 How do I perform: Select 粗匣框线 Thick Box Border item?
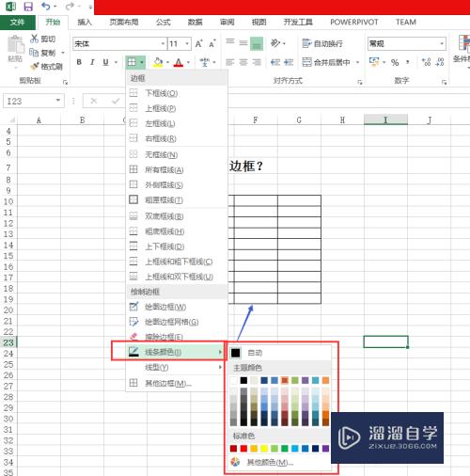(x=176, y=199)
